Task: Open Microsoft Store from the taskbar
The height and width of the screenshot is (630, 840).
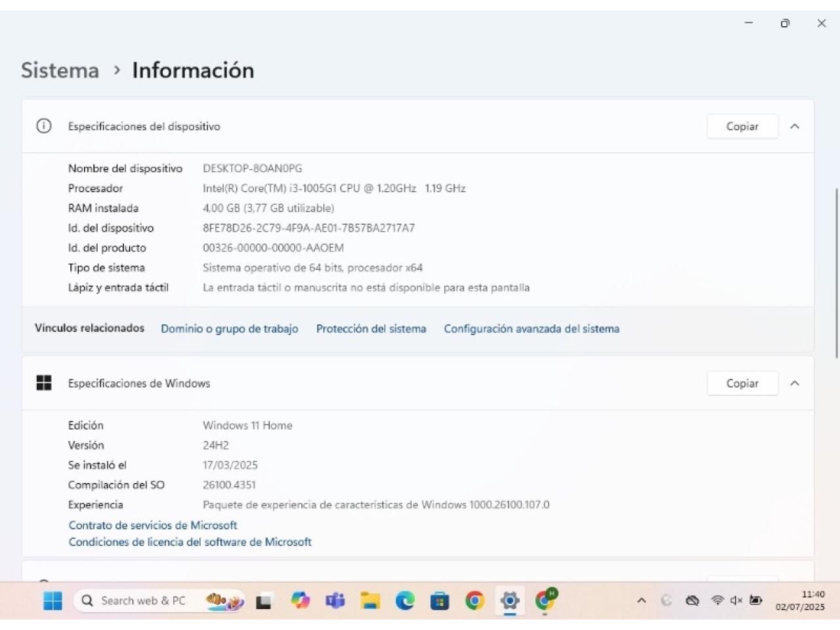Action: pos(440,600)
